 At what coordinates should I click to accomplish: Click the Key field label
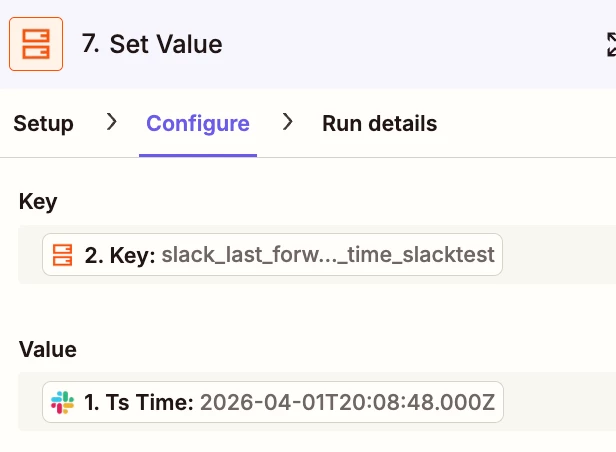pyautogui.click(x=38, y=202)
